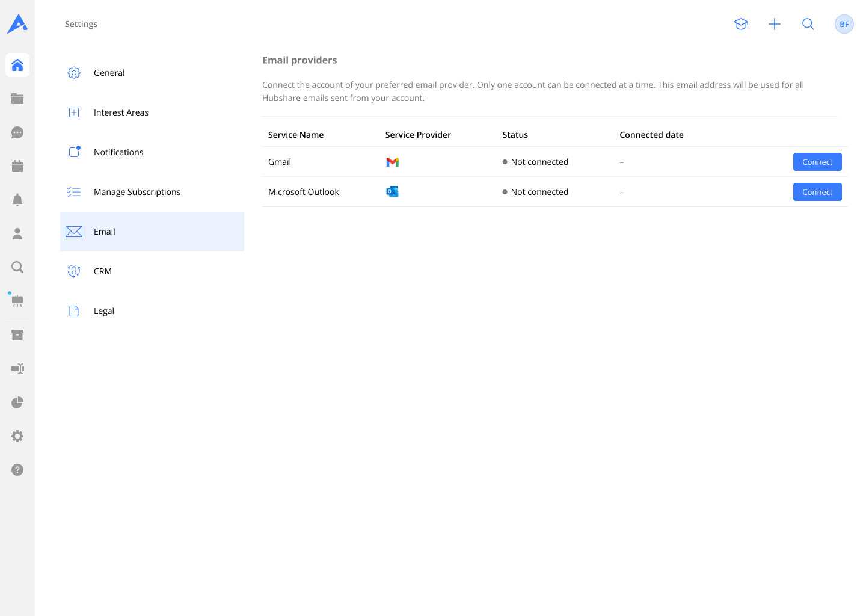Open the archive box icon in sidebar
Screen dimensions: 866x616
pyautogui.click(x=17, y=335)
